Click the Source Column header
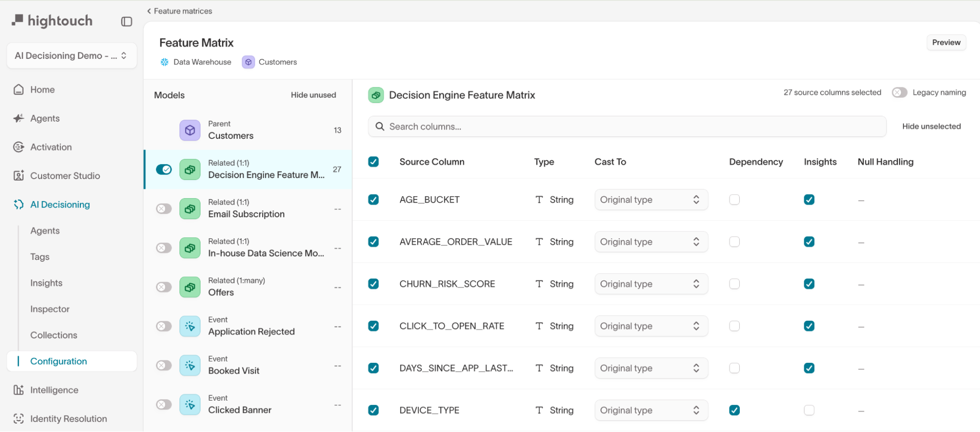 point(432,162)
